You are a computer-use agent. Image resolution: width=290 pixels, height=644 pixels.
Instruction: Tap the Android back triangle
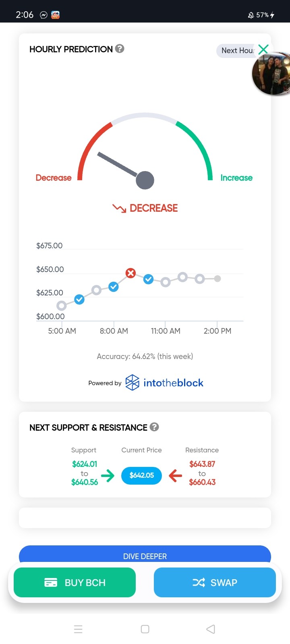pos(211,629)
